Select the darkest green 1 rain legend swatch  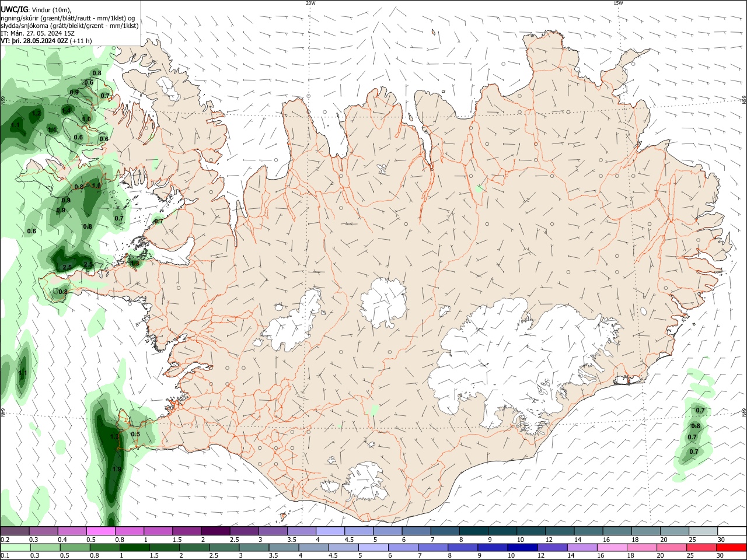tap(135, 547)
